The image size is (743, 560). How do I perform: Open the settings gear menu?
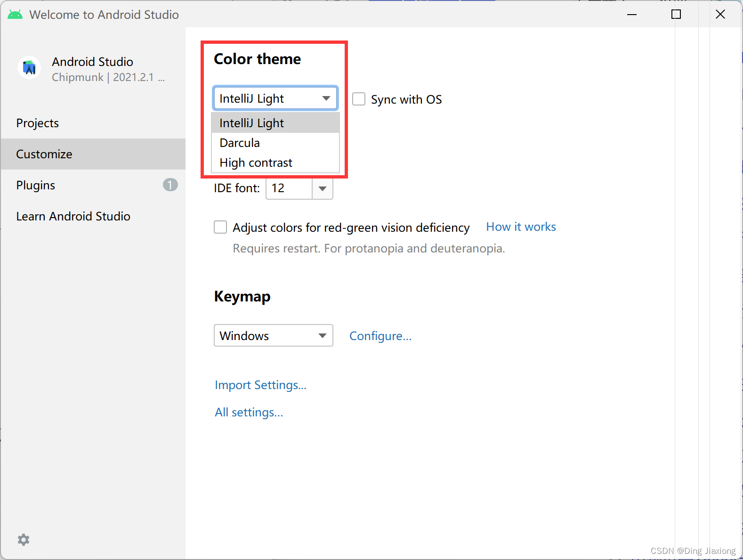pos(24,540)
